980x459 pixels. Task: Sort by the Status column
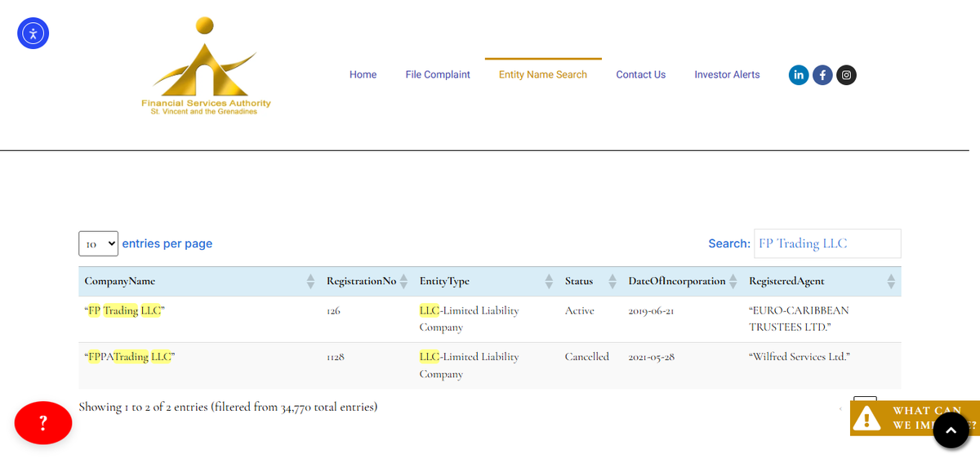point(590,281)
